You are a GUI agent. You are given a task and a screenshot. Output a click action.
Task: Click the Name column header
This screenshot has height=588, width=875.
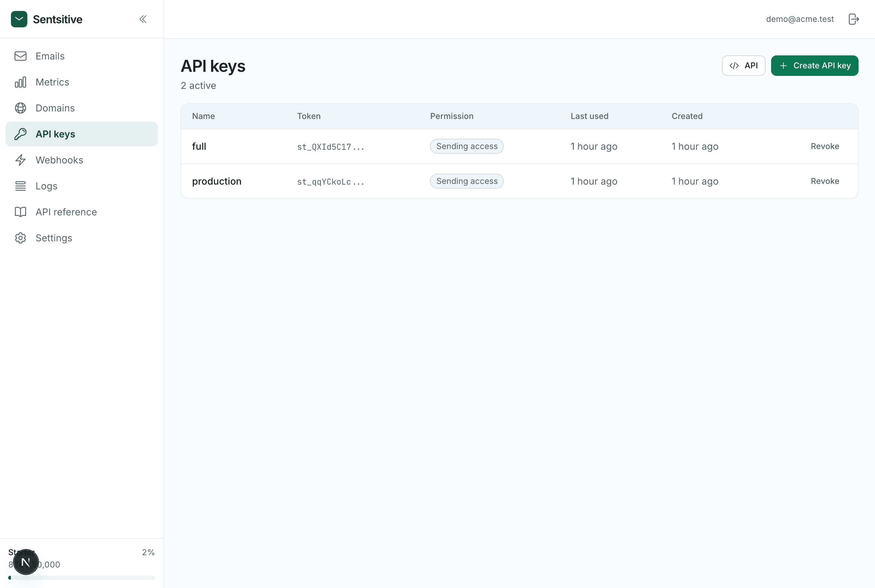[204, 116]
